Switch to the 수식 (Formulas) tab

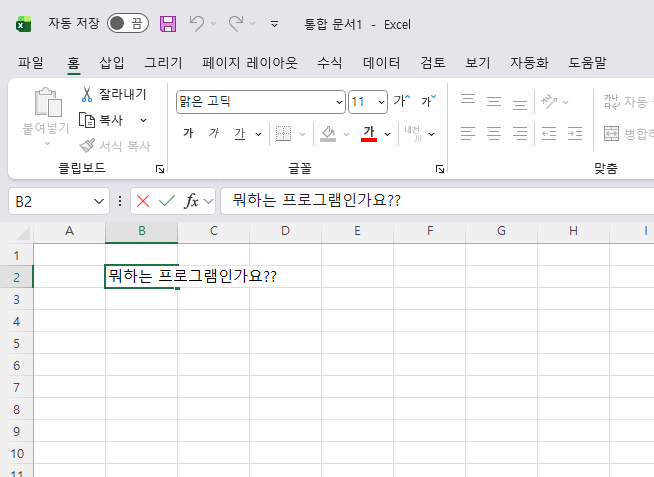330,62
